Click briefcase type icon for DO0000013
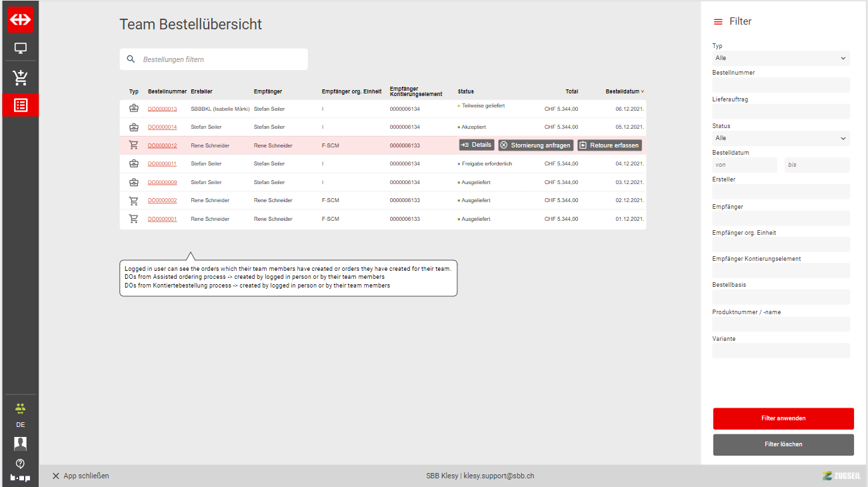 click(133, 109)
